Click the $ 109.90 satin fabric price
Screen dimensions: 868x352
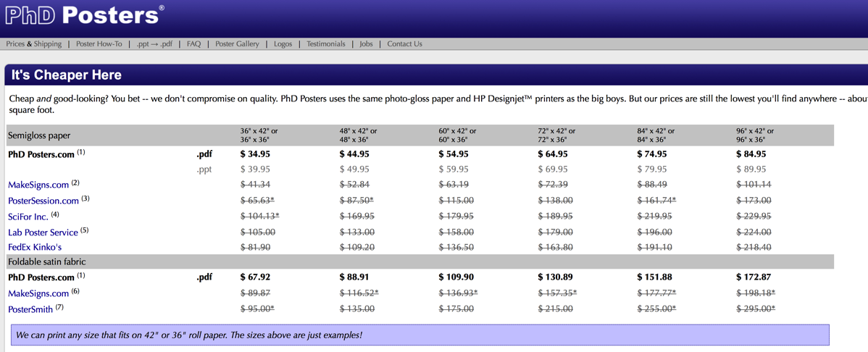456,277
